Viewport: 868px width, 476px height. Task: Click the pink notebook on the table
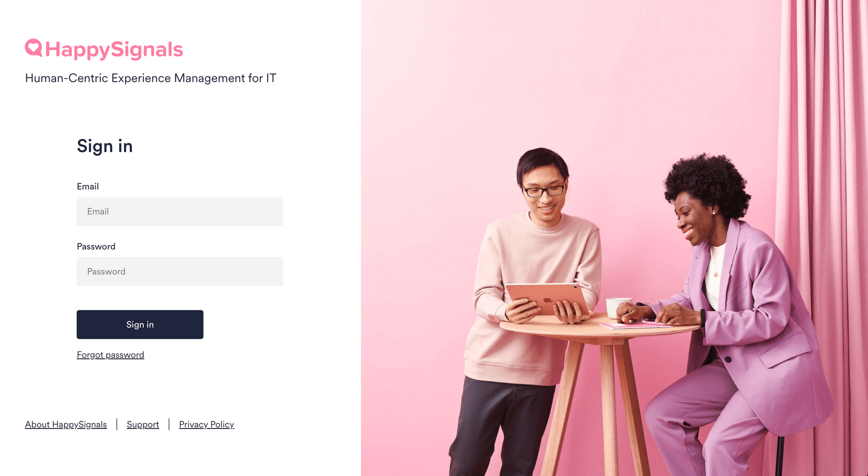[636, 325]
